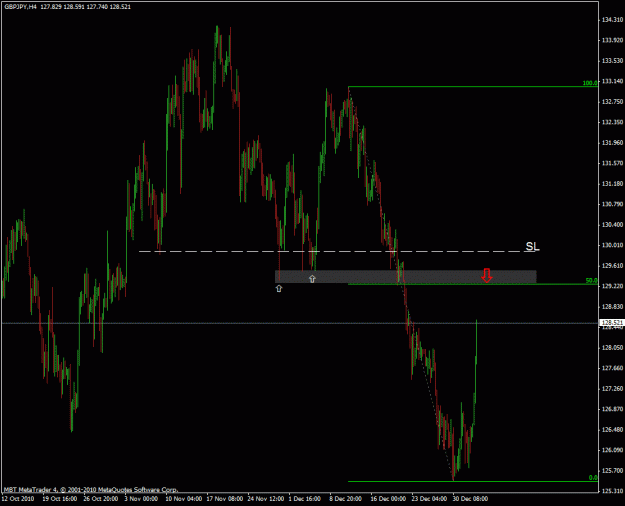Click the 126.480 price axis label
625x506 pixels.
pyautogui.click(x=612, y=430)
